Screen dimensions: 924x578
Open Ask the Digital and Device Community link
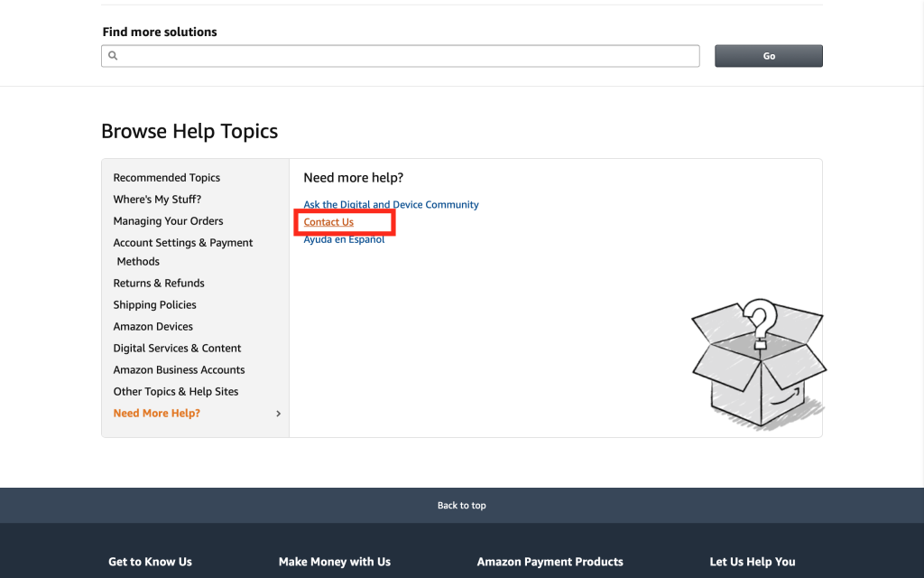tap(392, 205)
